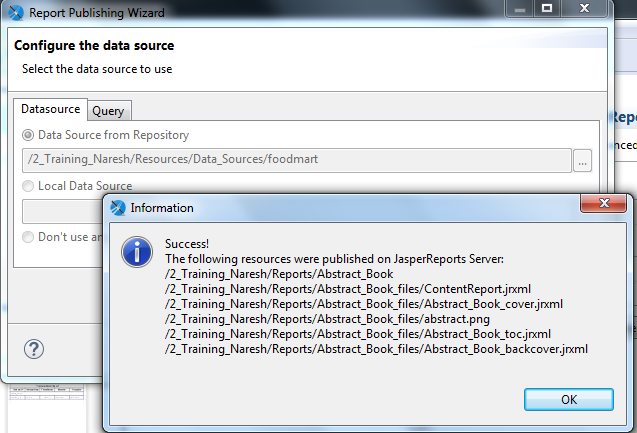Click the /2_Training_Naresh/Reports/Abstract_Book line

click(x=279, y=274)
